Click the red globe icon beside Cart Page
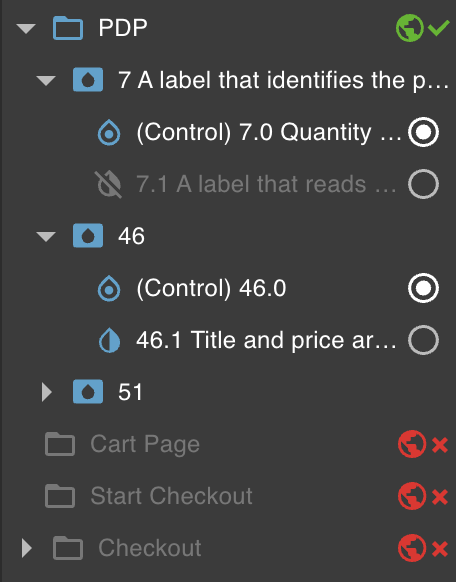Image resolution: width=456 pixels, height=582 pixels. [x=412, y=444]
